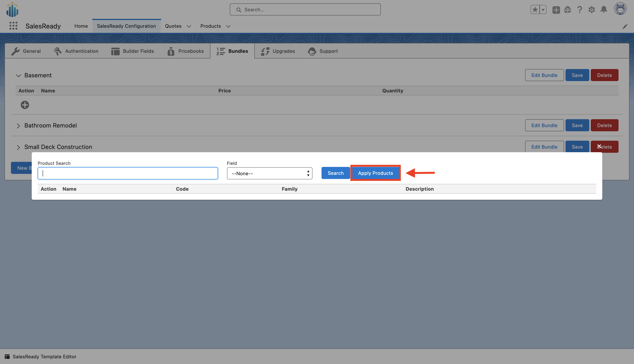
Task: Click the Apply Products button
Action: click(375, 173)
